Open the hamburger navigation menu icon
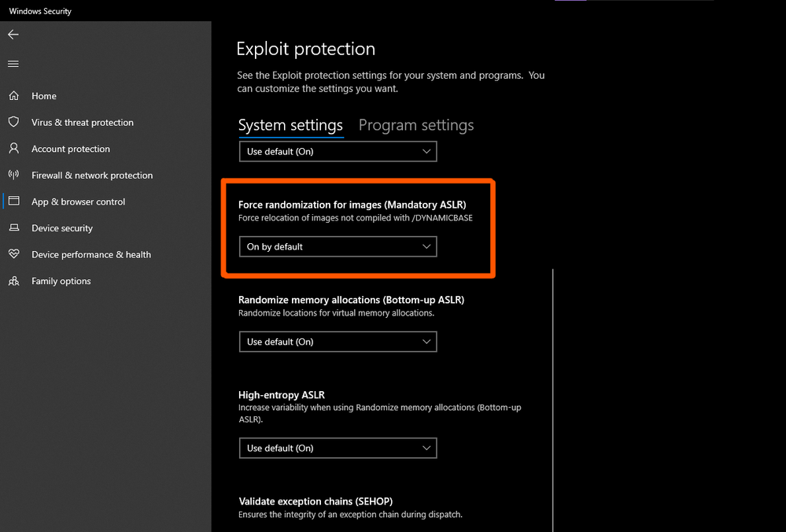Screen dimensions: 786x532 [x=13, y=64]
